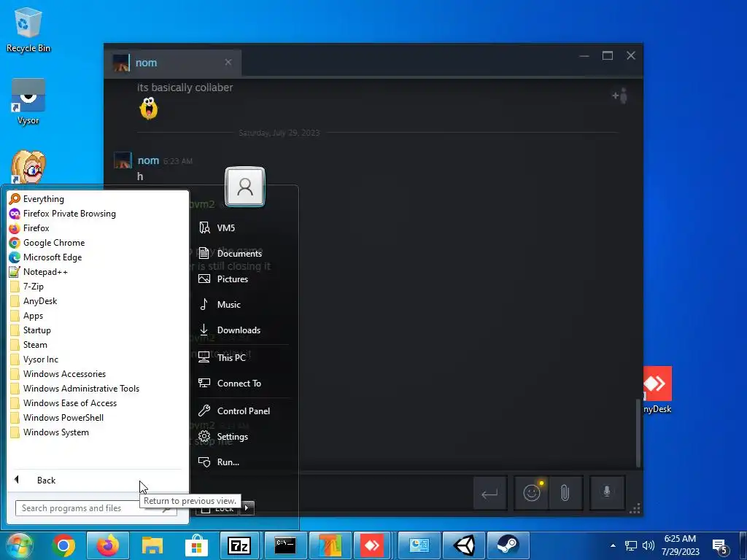Open the Run... dialog
The width and height of the screenshot is (747, 560).
pyautogui.click(x=244, y=462)
